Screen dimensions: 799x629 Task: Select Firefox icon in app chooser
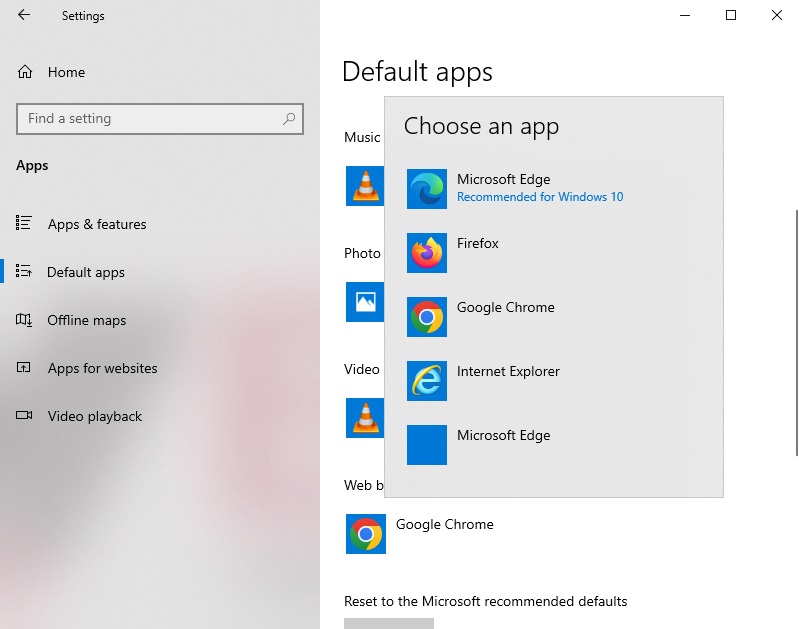coord(427,253)
